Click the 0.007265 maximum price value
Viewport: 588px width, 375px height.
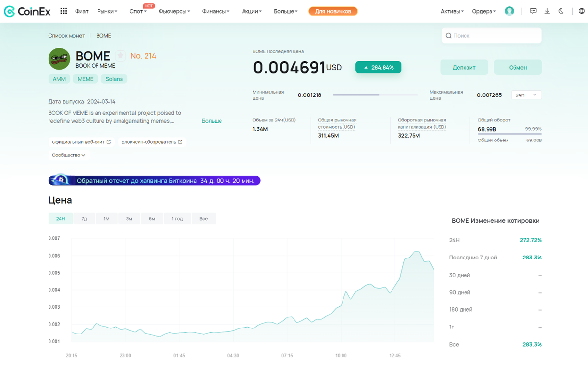490,95
